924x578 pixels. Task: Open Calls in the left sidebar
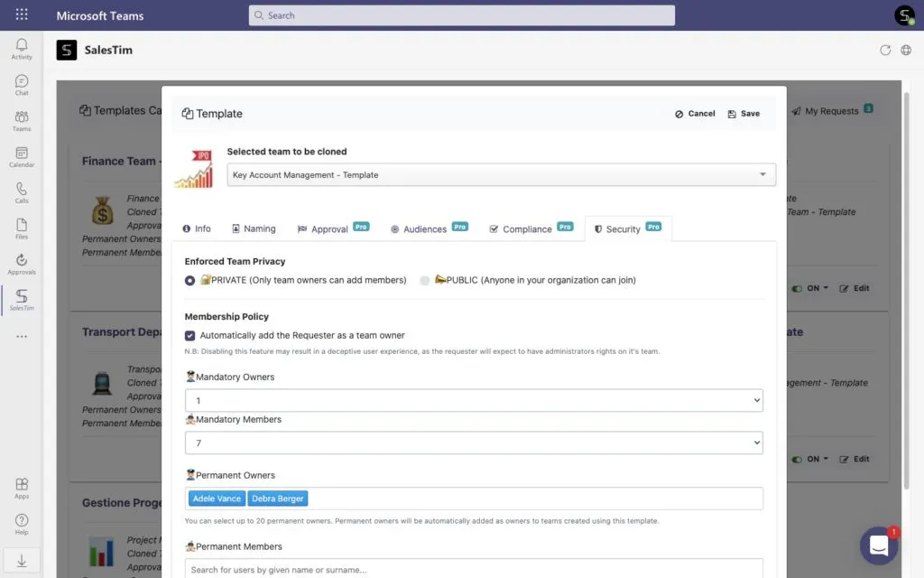(x=22, y=193)
